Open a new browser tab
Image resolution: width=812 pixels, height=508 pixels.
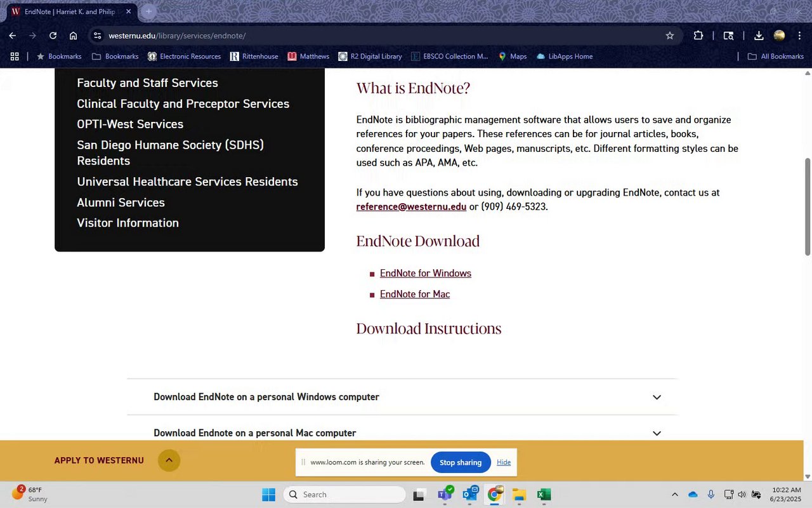click(x=149, y=11)
